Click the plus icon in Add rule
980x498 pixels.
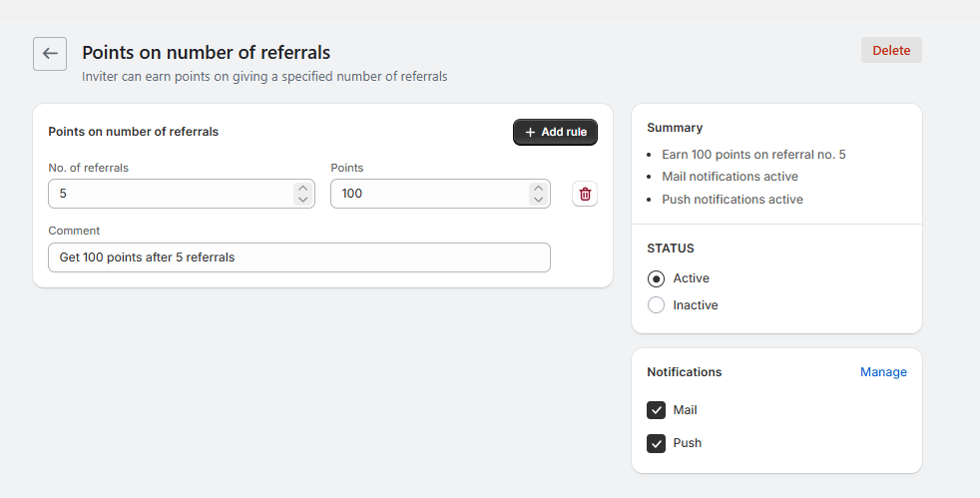click(530, 133)
